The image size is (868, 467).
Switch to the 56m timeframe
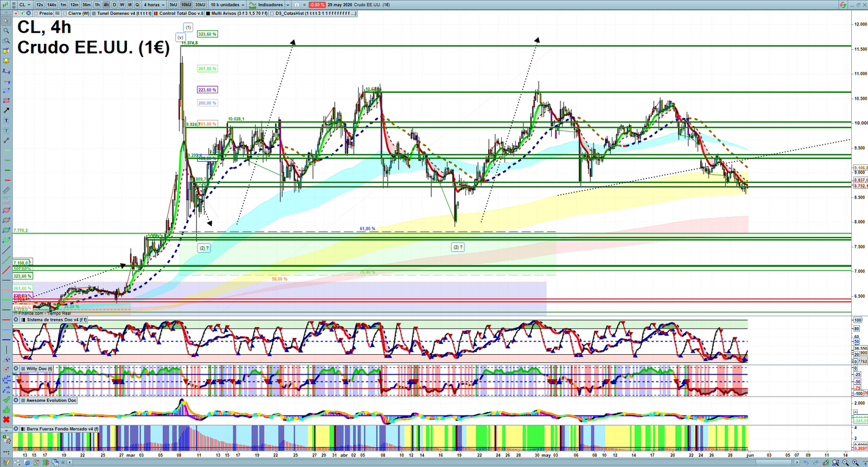pyautogui.click(x=86, y=5)
